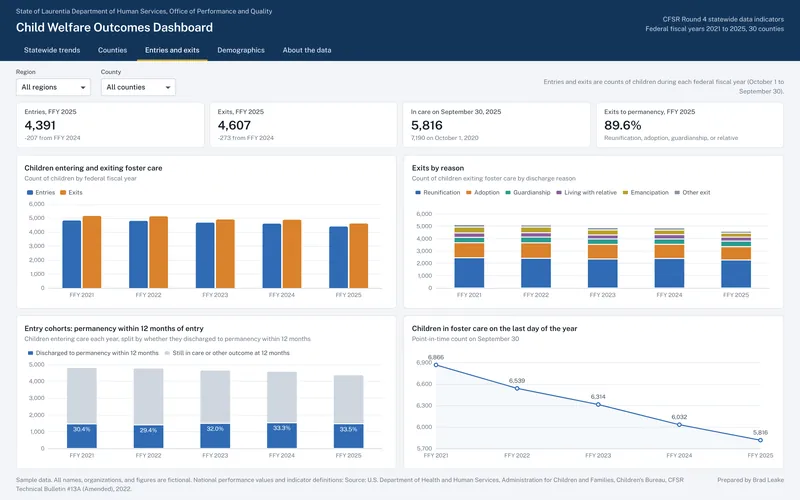The height and width of the screenshot is (500, 800).
Task: Click the Exits, FFY 2025 card value 4,607
Action: coord(234,126)
